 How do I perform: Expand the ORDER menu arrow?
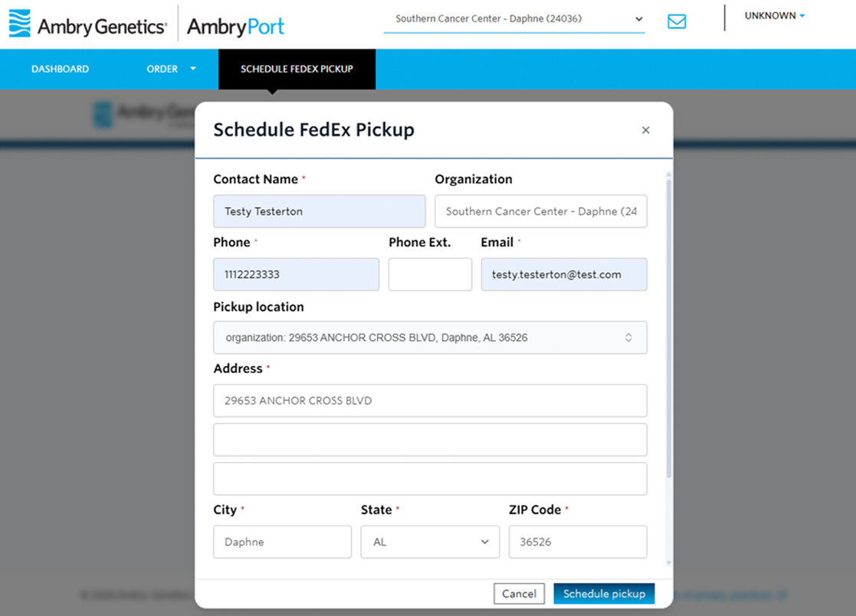192,69
